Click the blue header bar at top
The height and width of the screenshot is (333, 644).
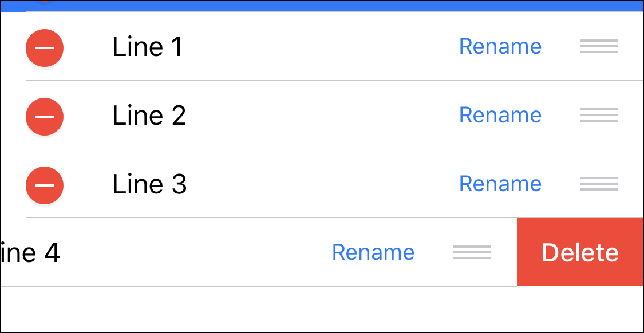coord(322,6)
